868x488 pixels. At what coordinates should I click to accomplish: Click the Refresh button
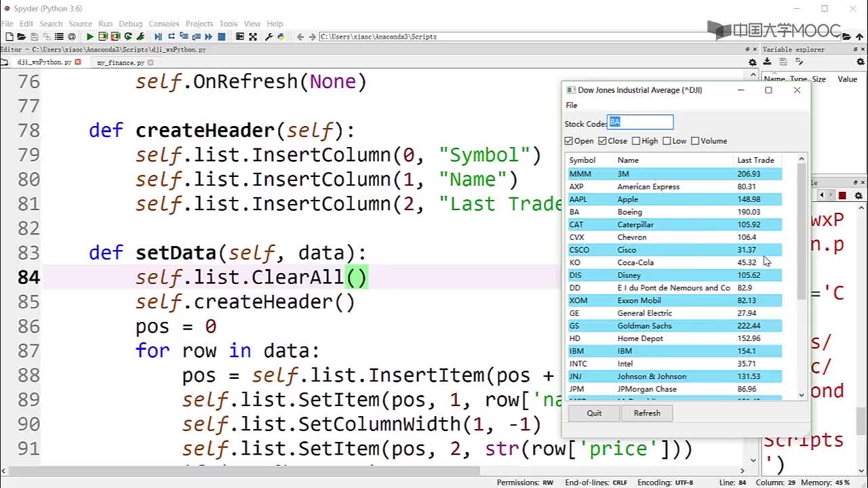coord(647,413)
